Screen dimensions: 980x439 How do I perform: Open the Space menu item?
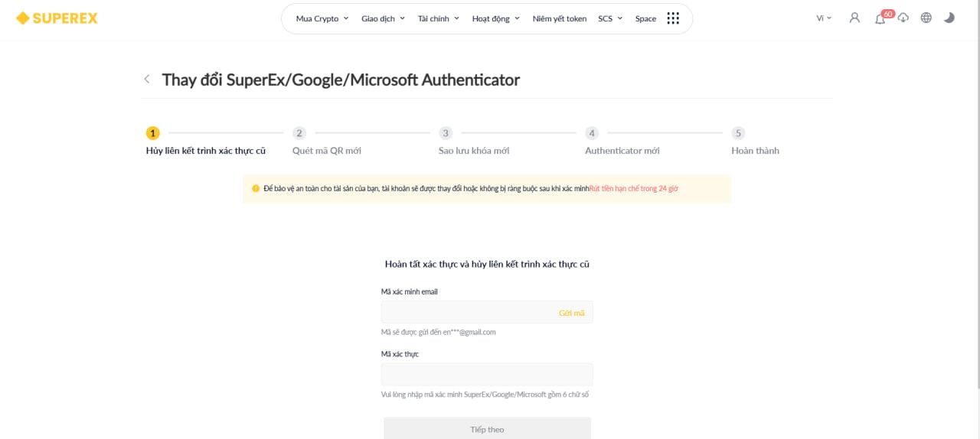(645, 18)
